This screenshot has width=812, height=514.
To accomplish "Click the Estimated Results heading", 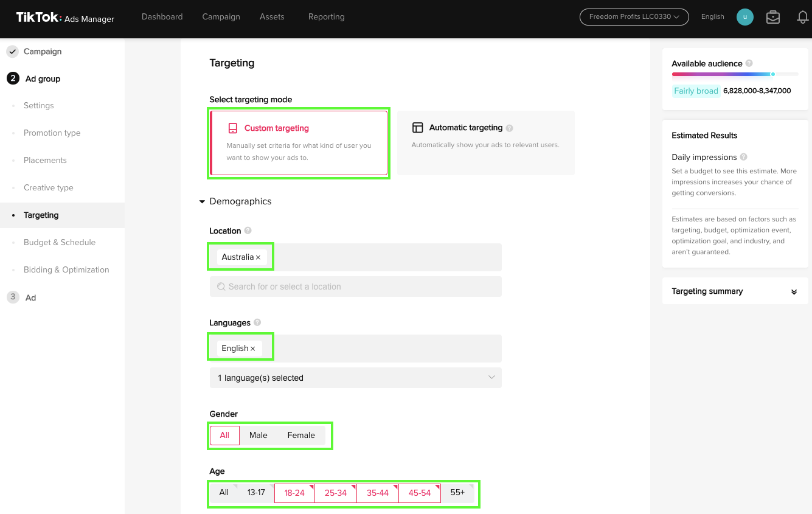I will tap(704, 136).
